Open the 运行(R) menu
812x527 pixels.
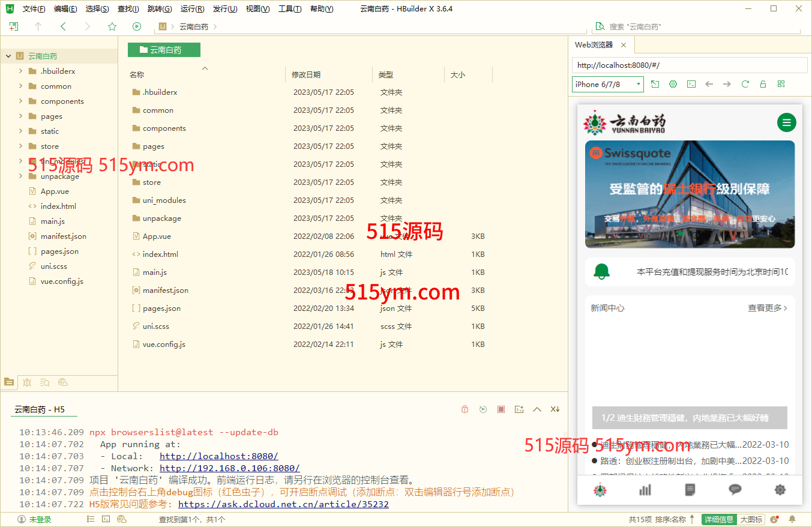[192, 9]
